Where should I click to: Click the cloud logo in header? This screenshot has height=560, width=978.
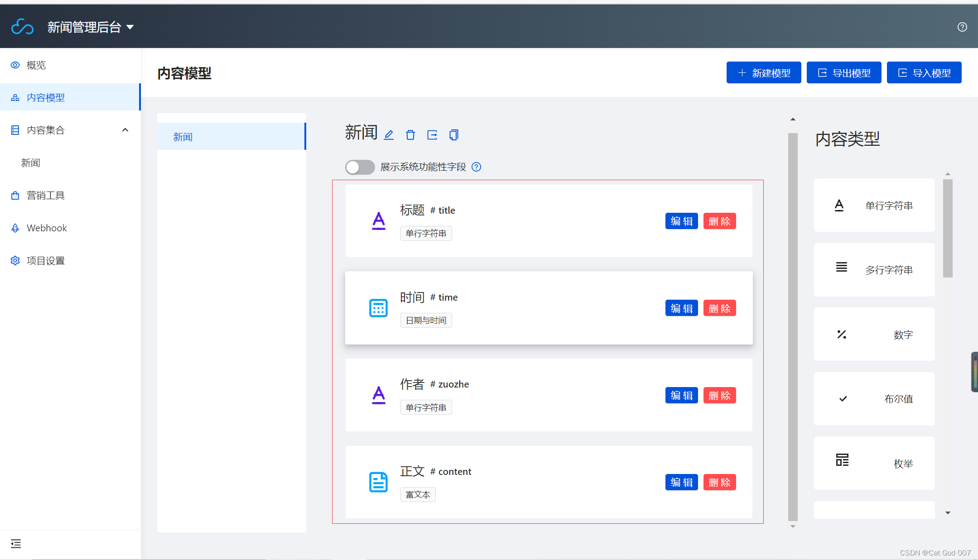[x=22, y=27]
